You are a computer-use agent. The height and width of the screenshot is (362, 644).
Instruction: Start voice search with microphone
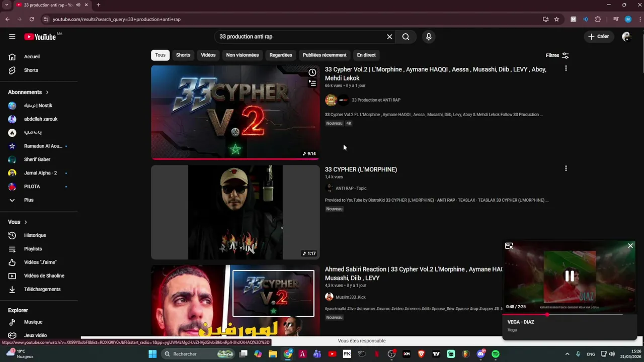(x=429, y=37)
